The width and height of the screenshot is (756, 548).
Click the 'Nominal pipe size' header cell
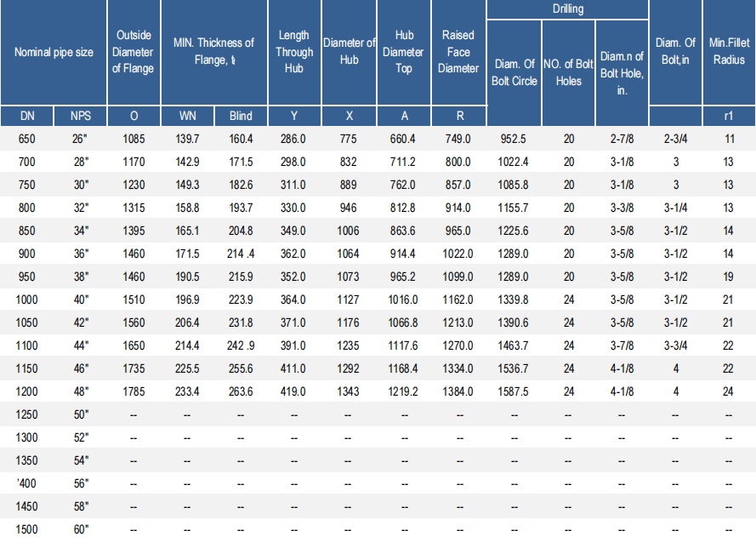click(x=54, y=52)
